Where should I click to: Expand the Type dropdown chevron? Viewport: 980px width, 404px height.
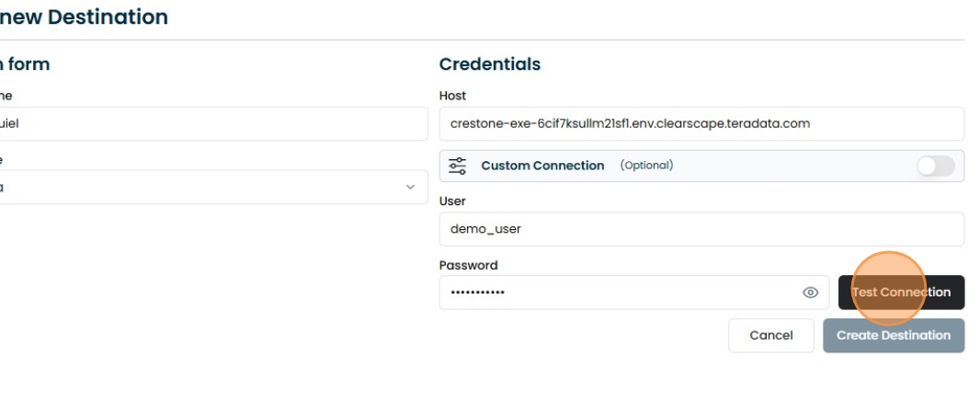410,187
